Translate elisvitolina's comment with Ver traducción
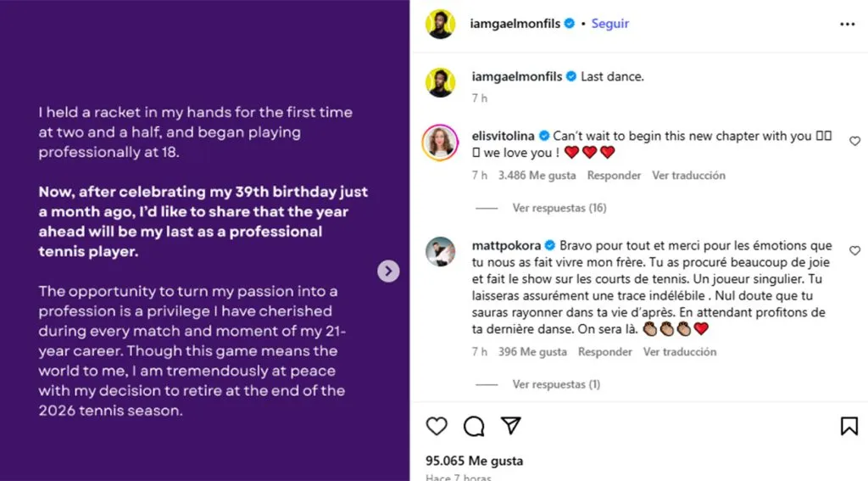 tap(688, 176)
